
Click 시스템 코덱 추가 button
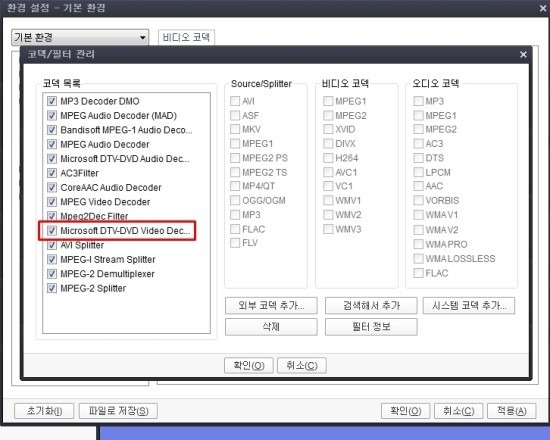point(469,306)
